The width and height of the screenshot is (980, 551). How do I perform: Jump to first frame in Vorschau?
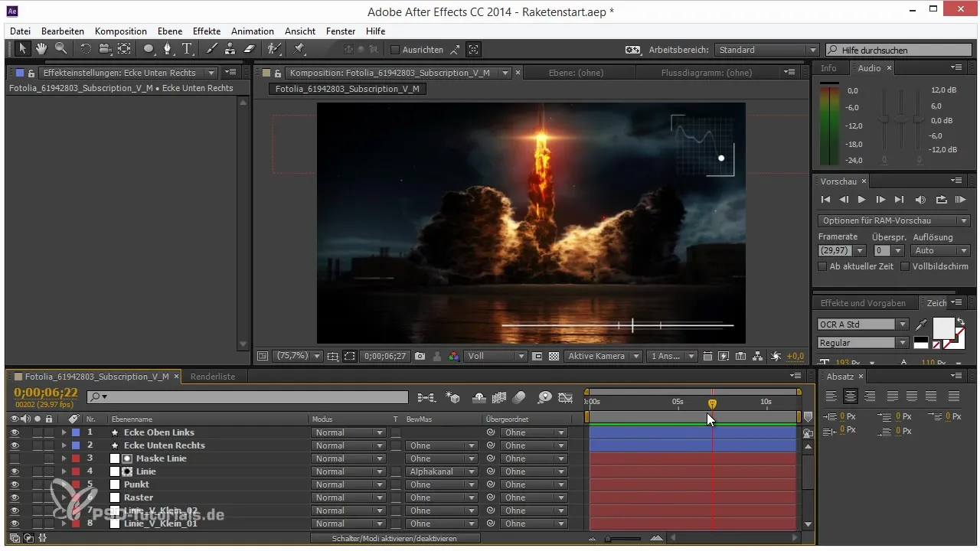coord(825,200)
